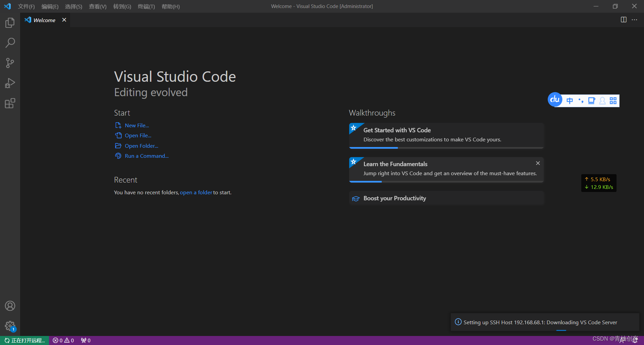This screenshot has height=345, width=644.
Task: Click the Open Folder folder icon
Action: point(118,146)
